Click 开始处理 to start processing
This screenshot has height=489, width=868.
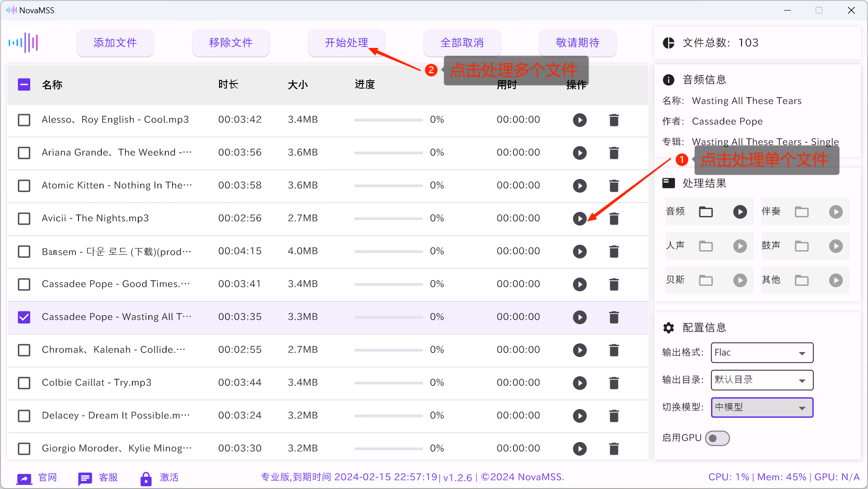(x=346, y=42)
